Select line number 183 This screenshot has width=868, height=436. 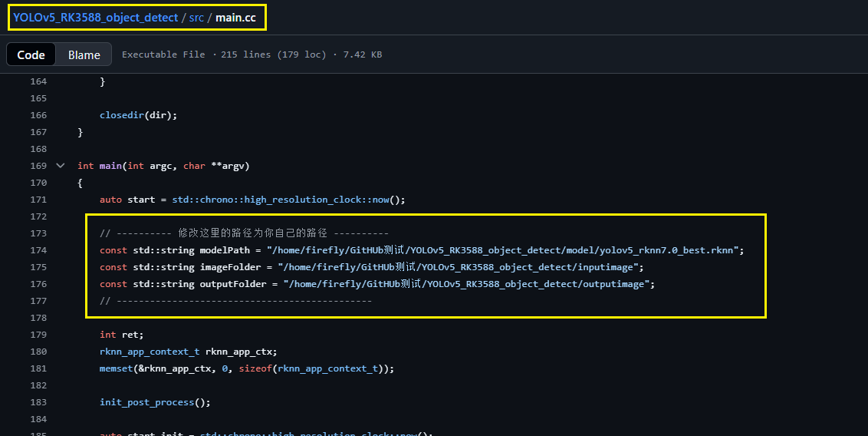pyautogui.click(x=38, y=402)
